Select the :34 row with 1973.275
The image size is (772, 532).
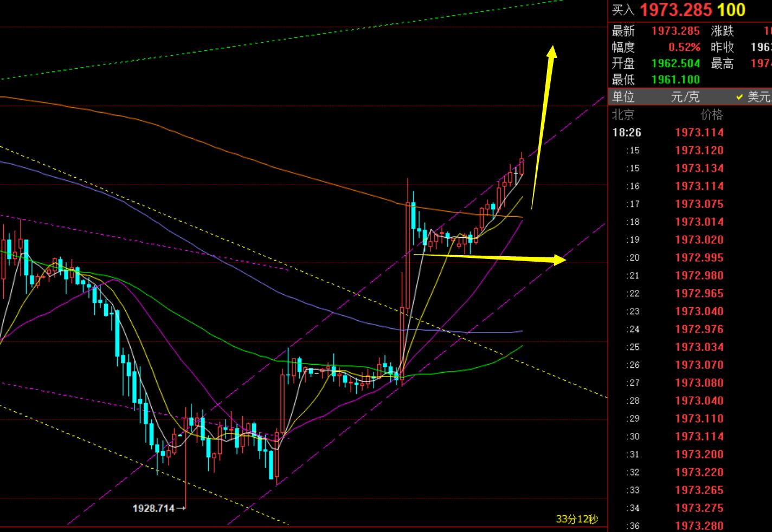690,508
